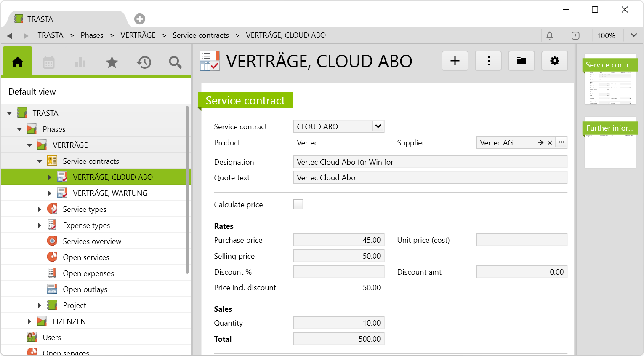The image size is (644, 356).
Task: Expand the LIZENZEN phase node
Action: (29, 321)
